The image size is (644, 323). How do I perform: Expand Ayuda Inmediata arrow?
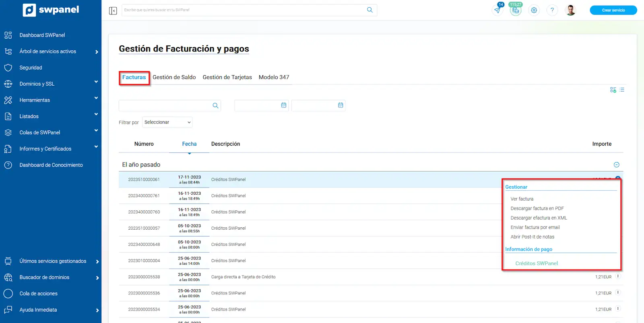pyautogui.click(x=97, y=310)
